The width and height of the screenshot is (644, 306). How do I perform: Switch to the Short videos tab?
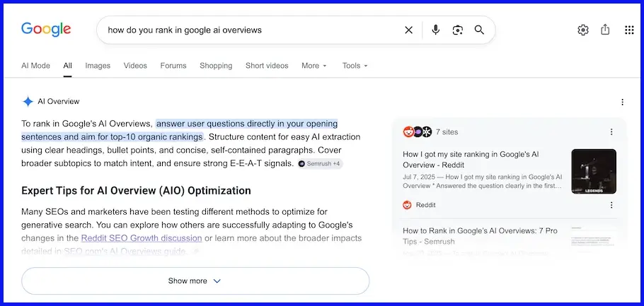click(x=267, y=66)
